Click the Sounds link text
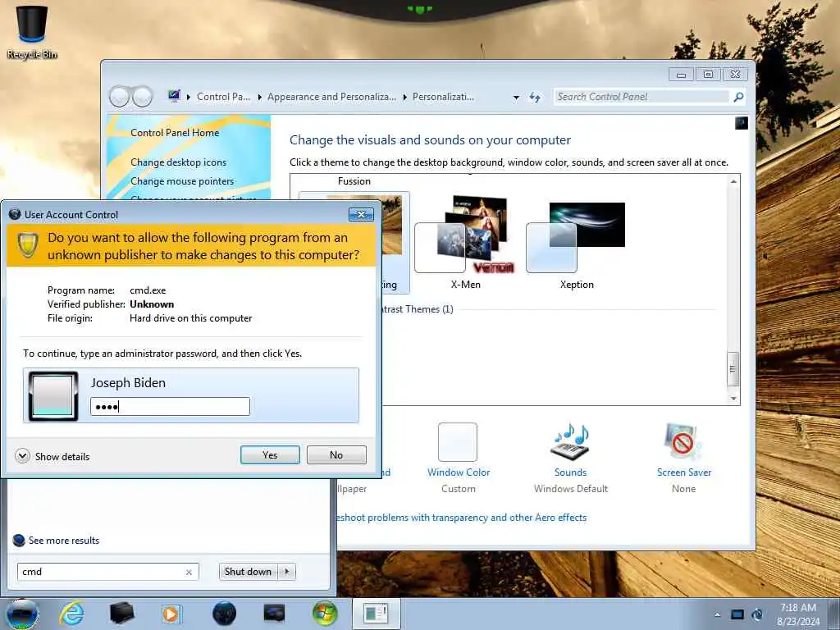840x630 pixels. tap(571, 472)
